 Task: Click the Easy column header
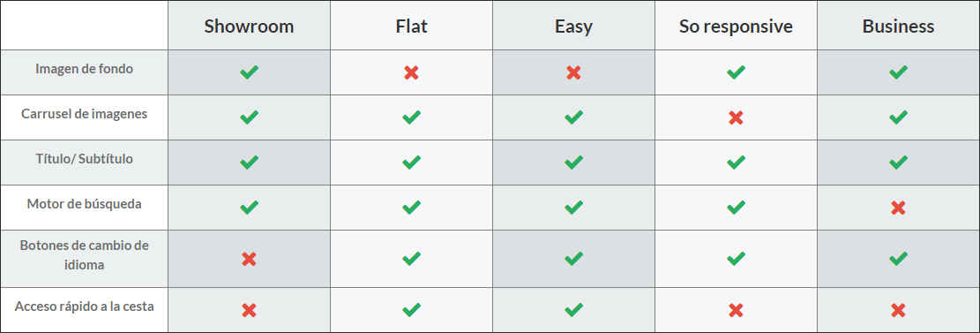[573, 26]
